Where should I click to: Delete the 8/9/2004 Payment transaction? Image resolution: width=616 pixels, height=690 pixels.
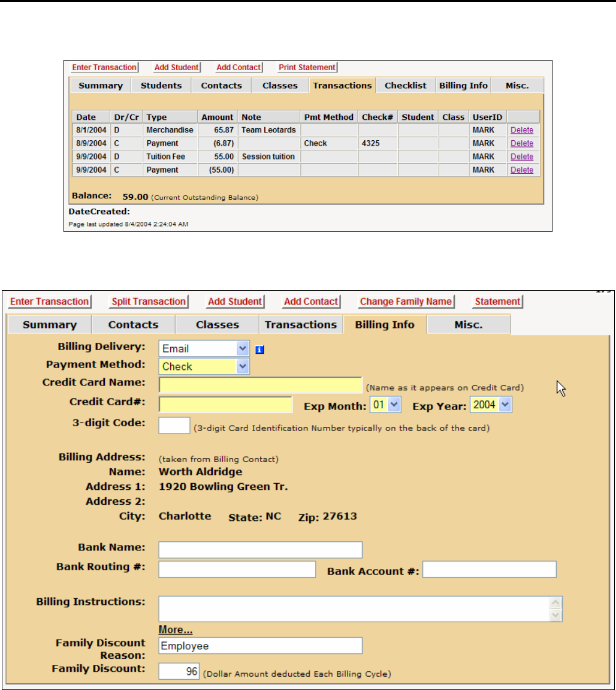pos(522,143)
